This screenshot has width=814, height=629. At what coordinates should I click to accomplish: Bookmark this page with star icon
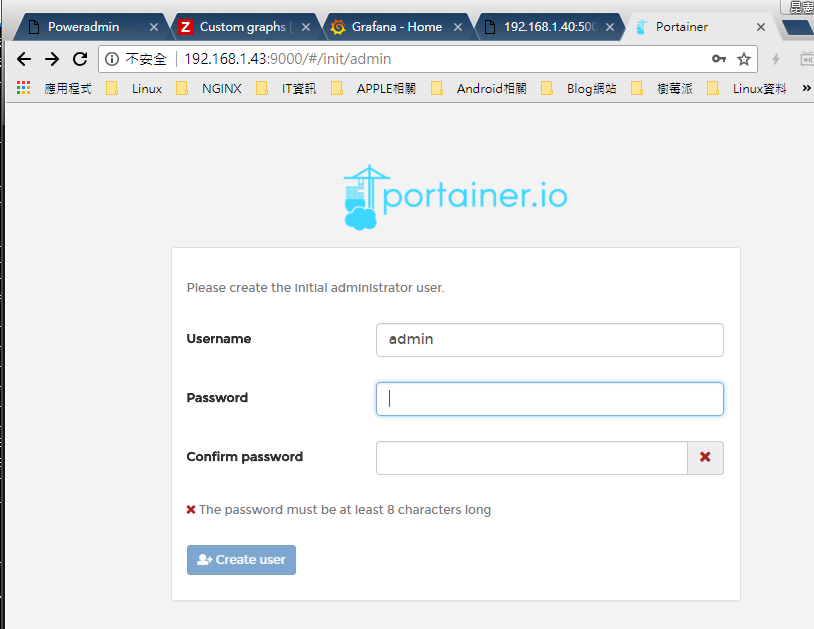[x=744, y=59]
